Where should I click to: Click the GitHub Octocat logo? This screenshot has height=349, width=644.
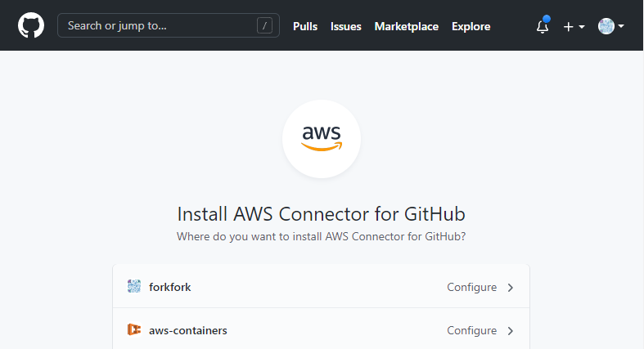click(31, 25)
